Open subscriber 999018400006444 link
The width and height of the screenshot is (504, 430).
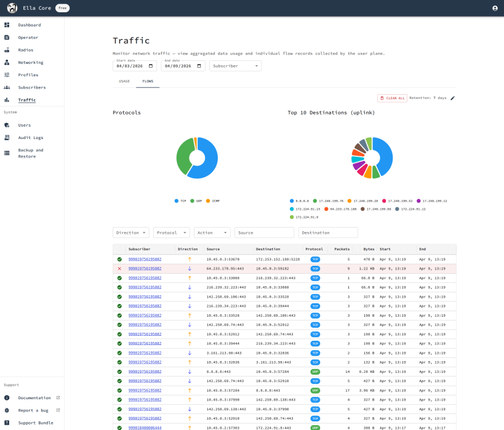coord(145,428)
